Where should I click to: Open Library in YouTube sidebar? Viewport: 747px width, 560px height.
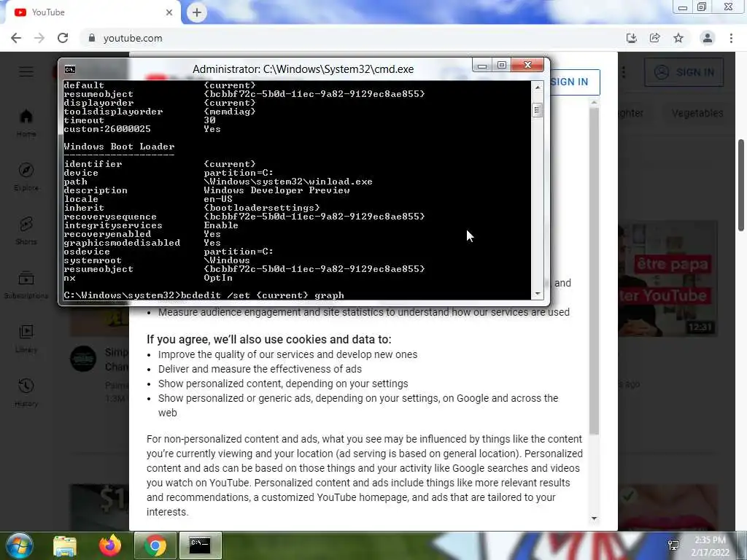(x=26, y=339)
